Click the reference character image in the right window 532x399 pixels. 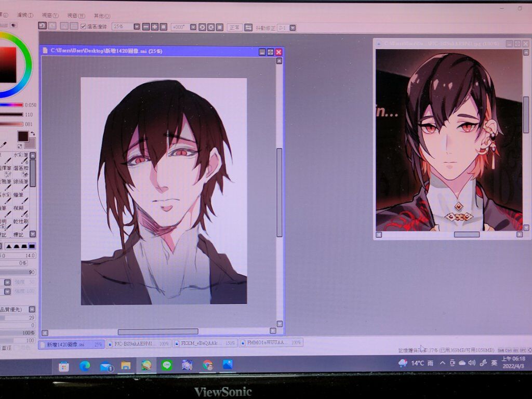[448, 140]
